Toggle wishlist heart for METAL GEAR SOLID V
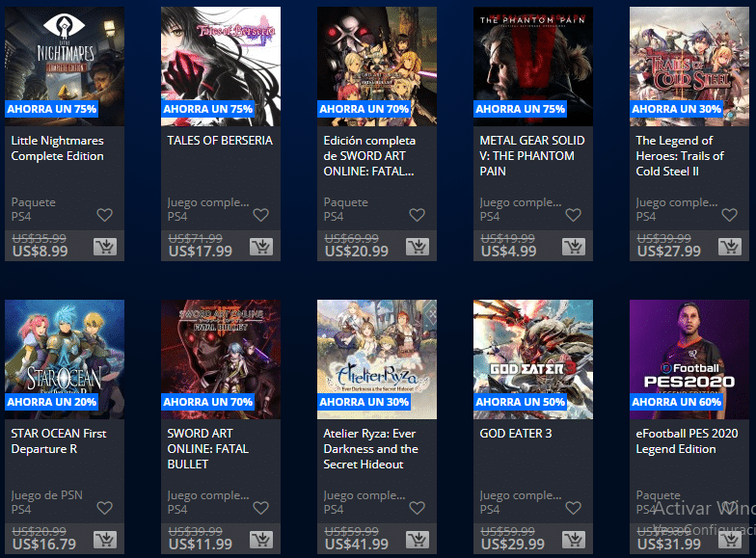Screen dimensions: 756x558 [573, 215]
